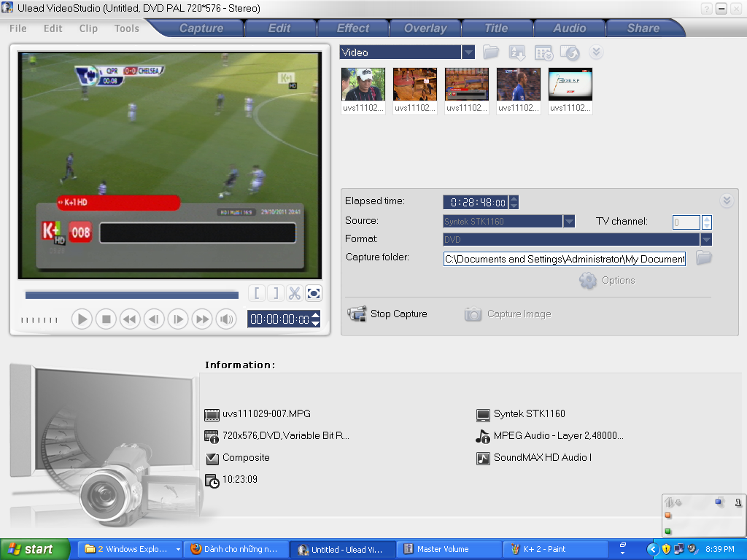Image resolution: width=747 pixels, height=560 pixels.
Task: Browse for capture folder icon
Action: (704, 257)
